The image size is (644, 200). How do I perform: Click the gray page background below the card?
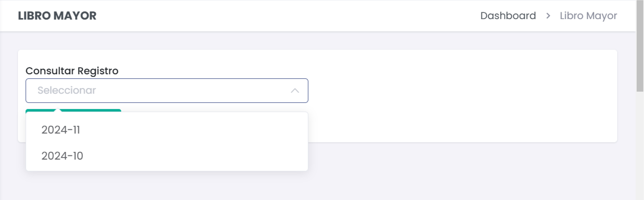[450, 173]
